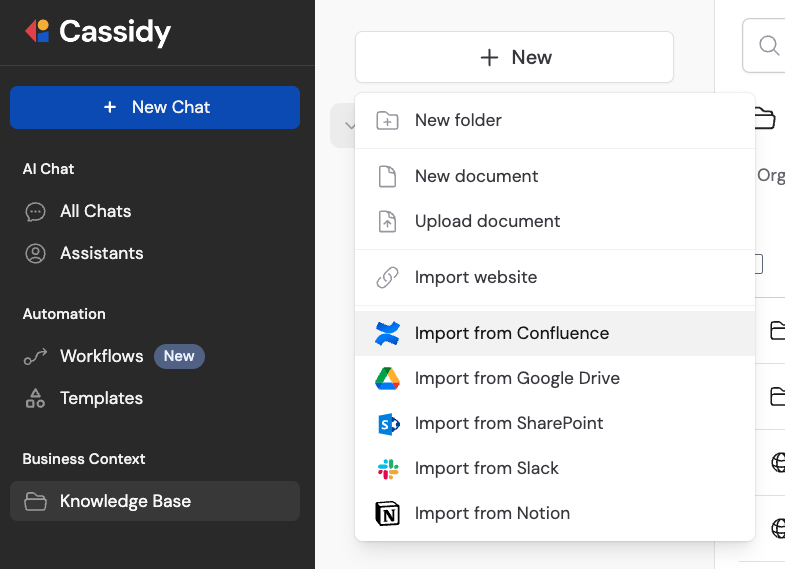Collapse the chevron behind the dropdown menu
The width and height of the screenshot is (785, 569).
pos(350,126)
